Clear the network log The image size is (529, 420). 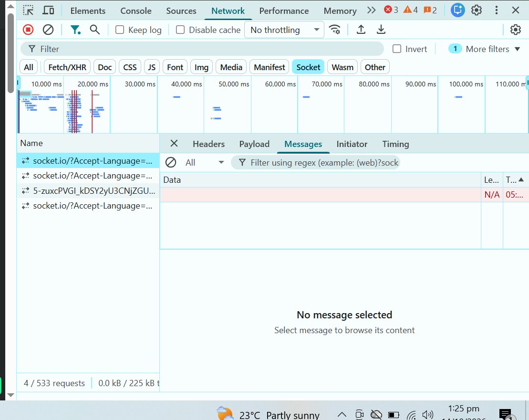(48, 30)
